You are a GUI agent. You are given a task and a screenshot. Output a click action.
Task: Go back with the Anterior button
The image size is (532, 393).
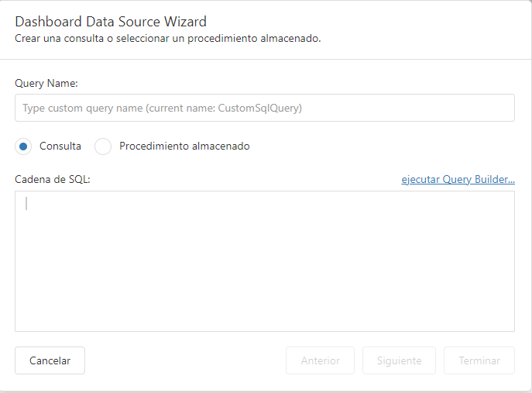coord(320,360)
